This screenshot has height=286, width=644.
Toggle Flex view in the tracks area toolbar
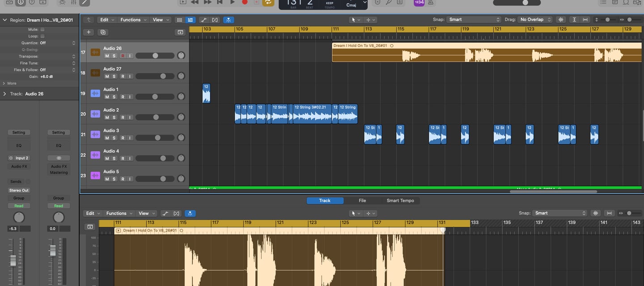pyautogui.click(x=215, y=20)
